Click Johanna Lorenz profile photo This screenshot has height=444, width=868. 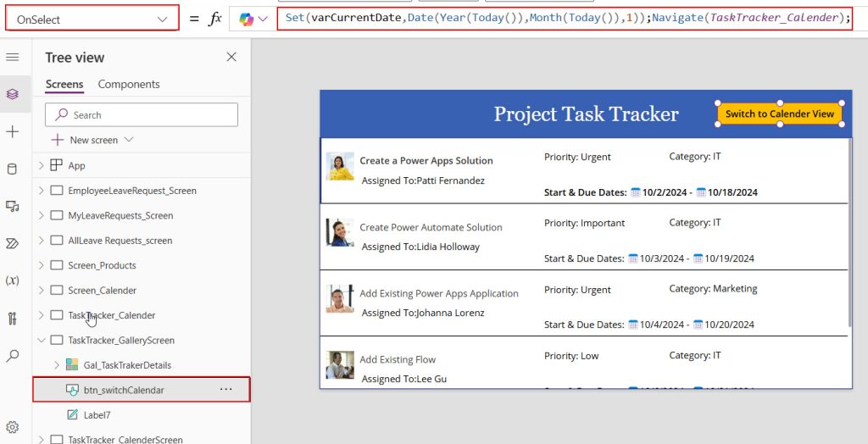pyautogui.click(x=340, y=299)
